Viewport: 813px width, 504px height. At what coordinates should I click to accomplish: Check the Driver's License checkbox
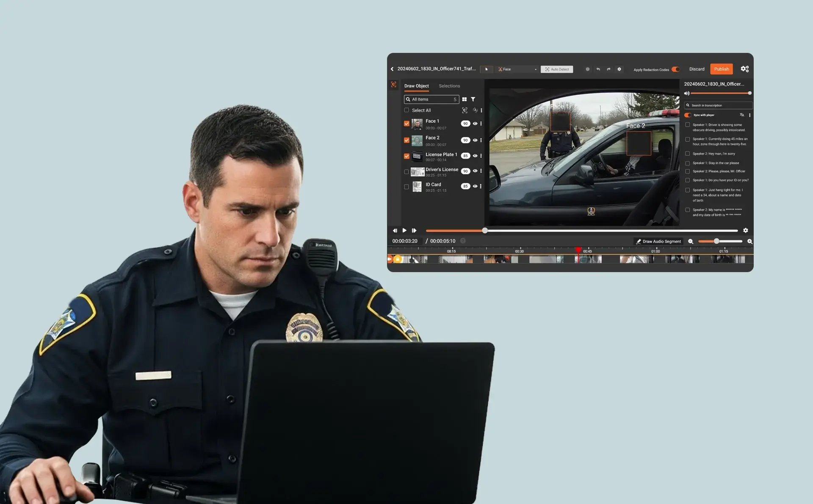(406, 172)
